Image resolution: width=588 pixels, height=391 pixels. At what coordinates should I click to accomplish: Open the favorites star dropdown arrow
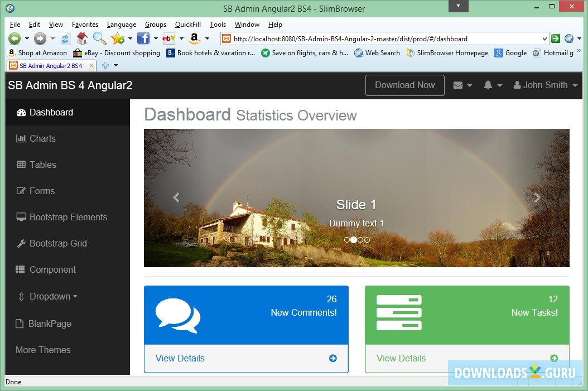pyautogui.click(x=130, y=38)
